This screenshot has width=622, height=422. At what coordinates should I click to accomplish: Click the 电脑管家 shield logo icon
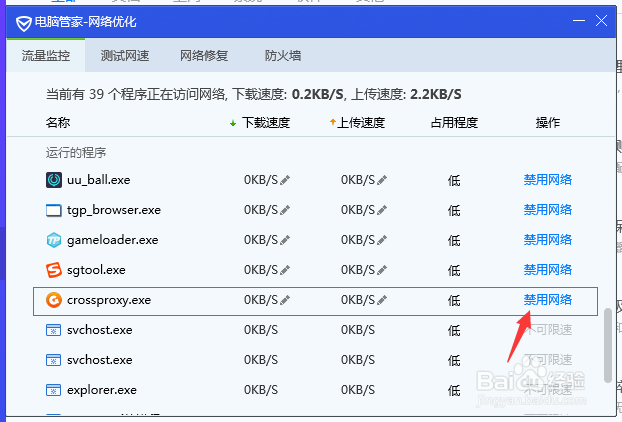24,23
